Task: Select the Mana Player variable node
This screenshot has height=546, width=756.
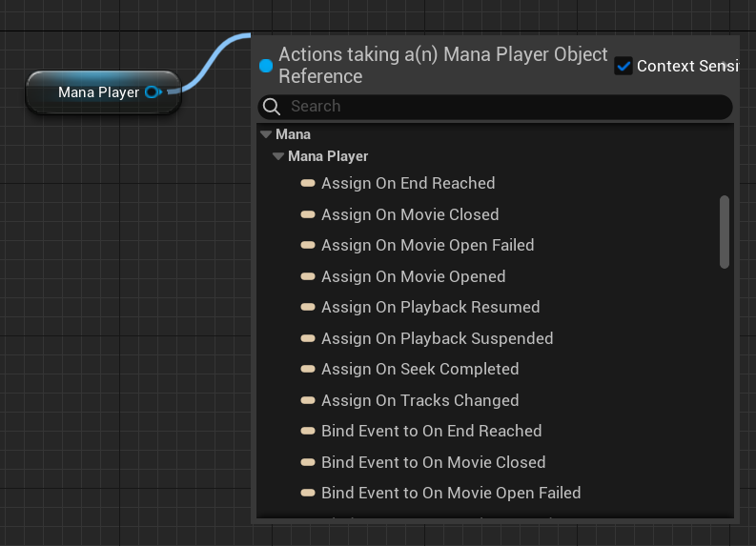Action: pos(103,92)
